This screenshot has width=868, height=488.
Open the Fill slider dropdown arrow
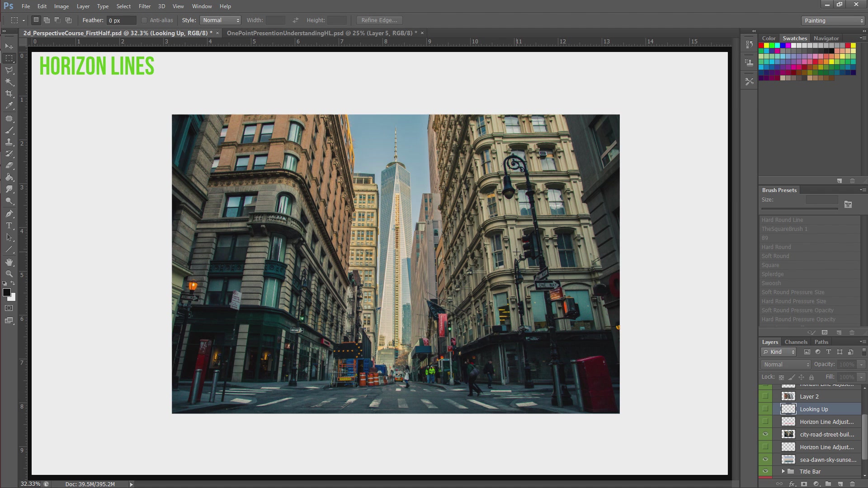pos(861,377)
